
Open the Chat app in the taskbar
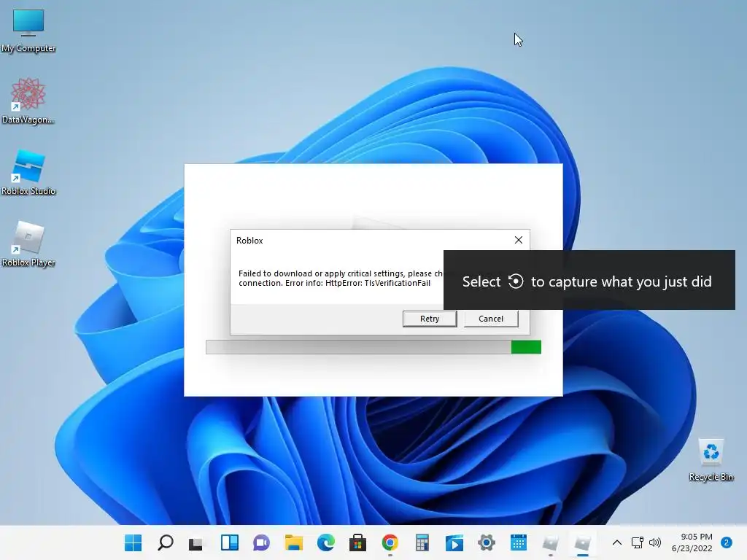tap(262, 542)
